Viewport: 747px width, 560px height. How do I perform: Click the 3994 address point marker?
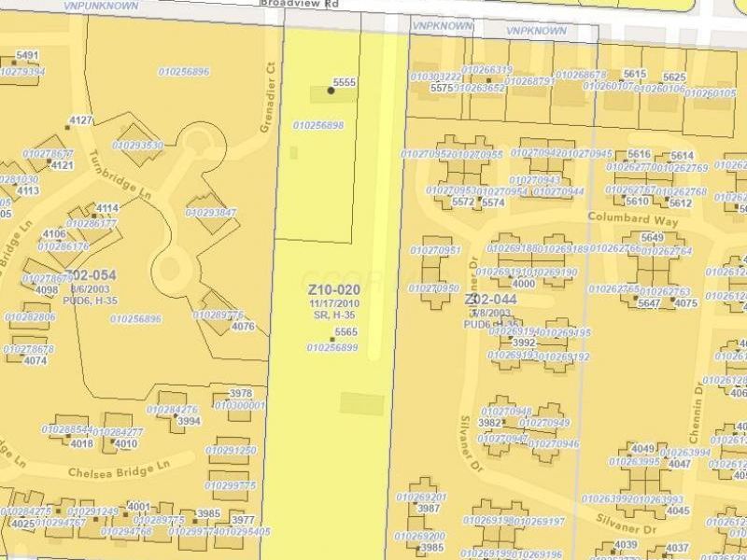(x=176, y=421)
